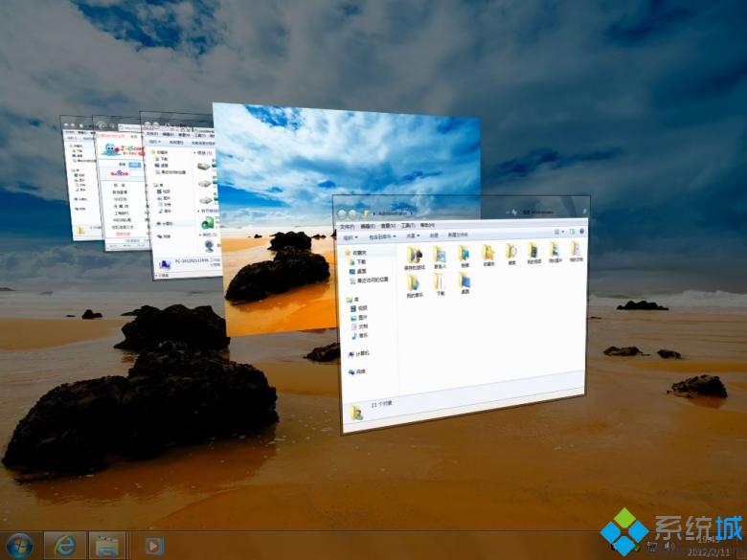Open the 保存的游戏 folder in the front window
747x560 pixels.
click(x=413, y=254)
